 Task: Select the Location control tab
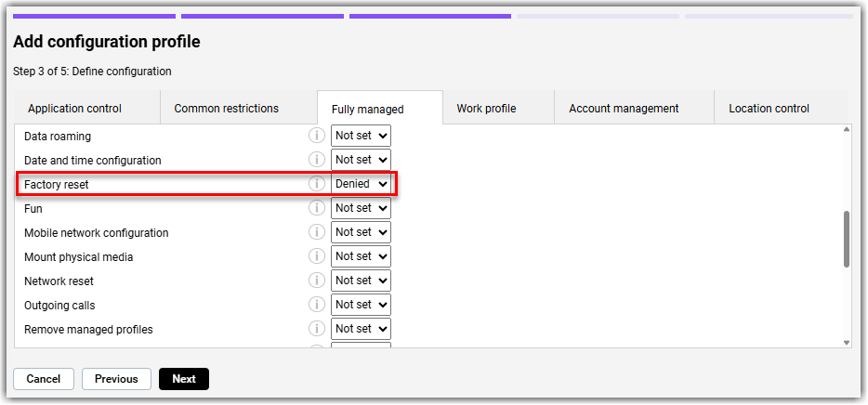coord(769,109)
